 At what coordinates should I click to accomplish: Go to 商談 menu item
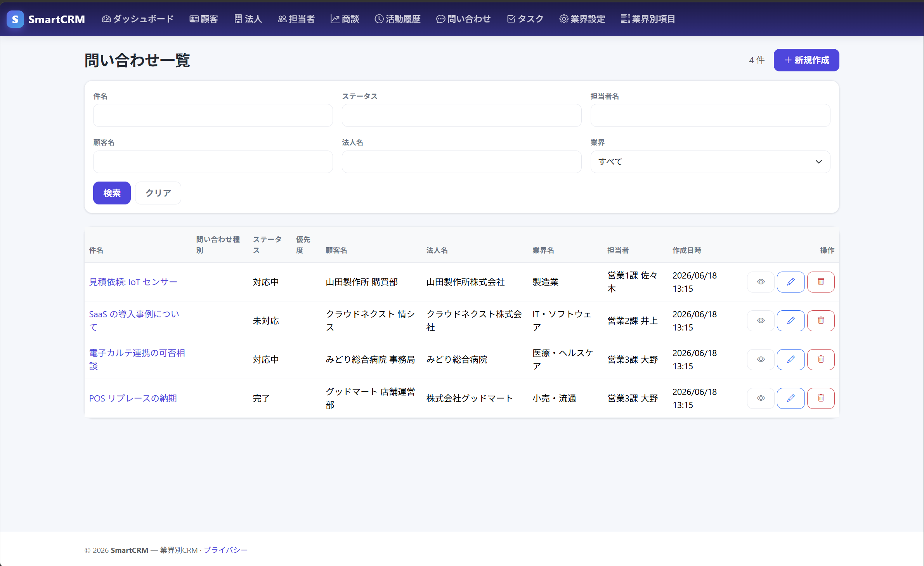click(345, 19)
